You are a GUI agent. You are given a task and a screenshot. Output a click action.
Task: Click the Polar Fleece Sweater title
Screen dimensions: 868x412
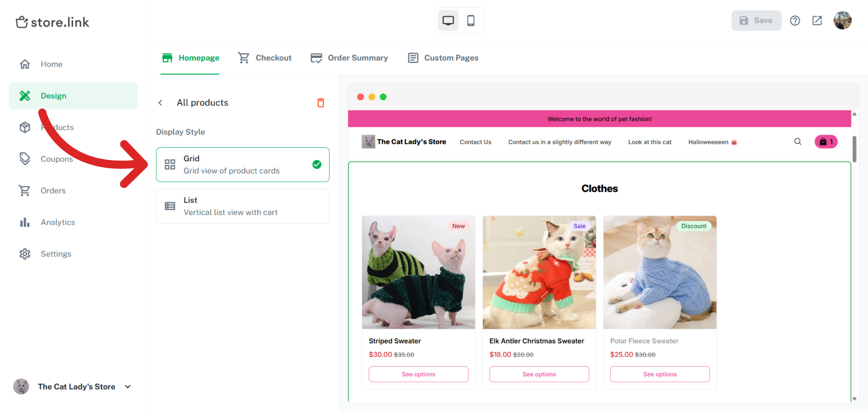click(644, 341)
